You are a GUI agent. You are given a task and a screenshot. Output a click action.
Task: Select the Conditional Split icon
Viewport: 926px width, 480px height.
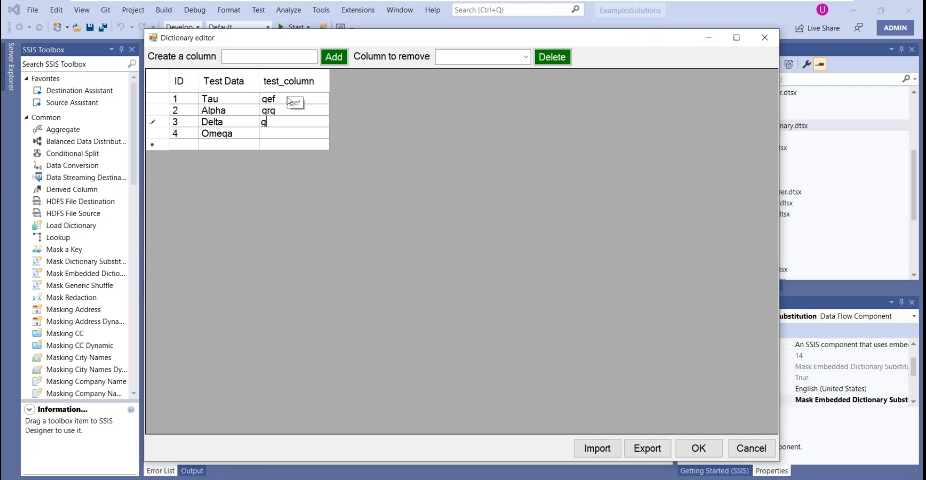click(37, 153)
